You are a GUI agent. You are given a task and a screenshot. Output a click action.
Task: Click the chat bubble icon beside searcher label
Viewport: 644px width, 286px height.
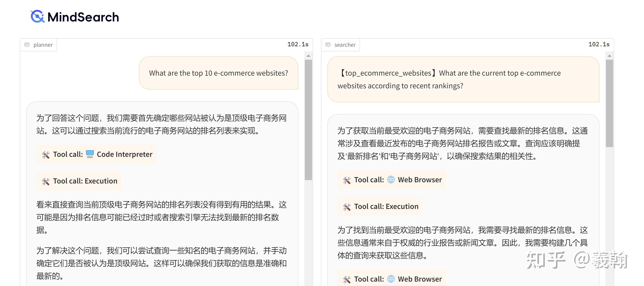[x=328, y=45]
